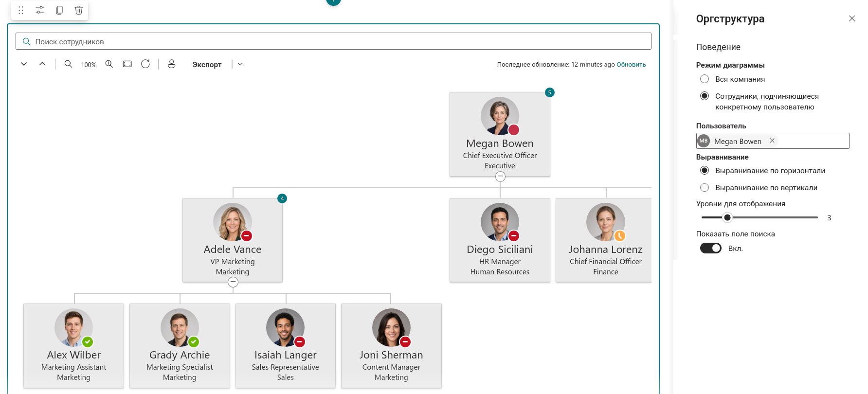Click the person icon in toolbar
The width and height of the screenshot is (868, 394).
pyautogui.click(x=172, y=64)
